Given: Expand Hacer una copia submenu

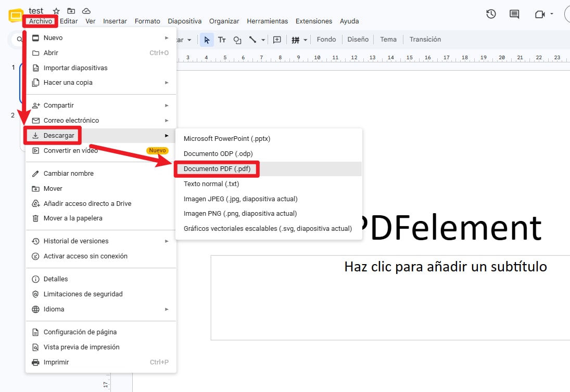Looking at the screenshot, I should 100,82.
